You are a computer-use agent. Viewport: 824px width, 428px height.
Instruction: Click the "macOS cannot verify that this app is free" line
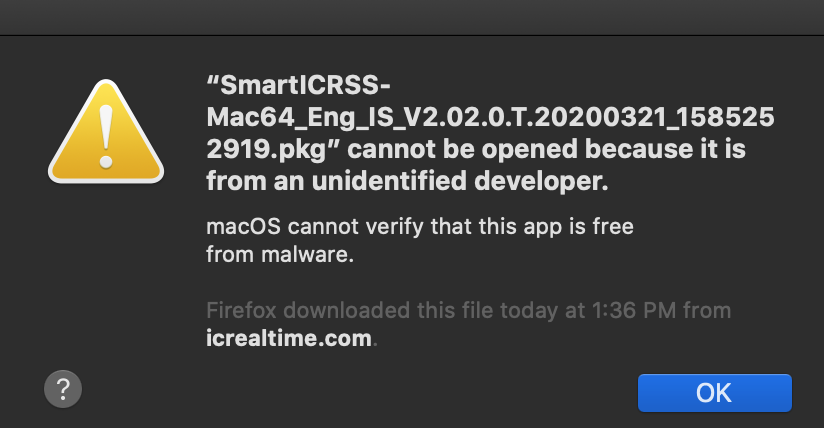tap(420, 227)
